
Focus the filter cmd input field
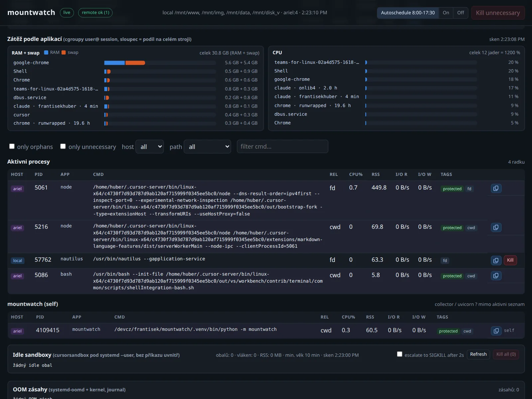(282, 147)
